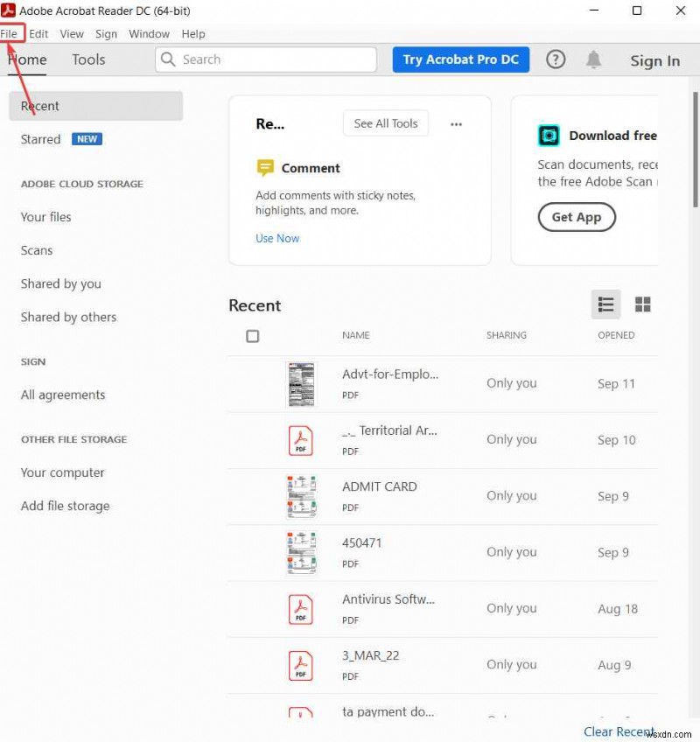Viewport: 700px width, 742px height.
Task: Switch recent files to list view
Action: [606, 304]
